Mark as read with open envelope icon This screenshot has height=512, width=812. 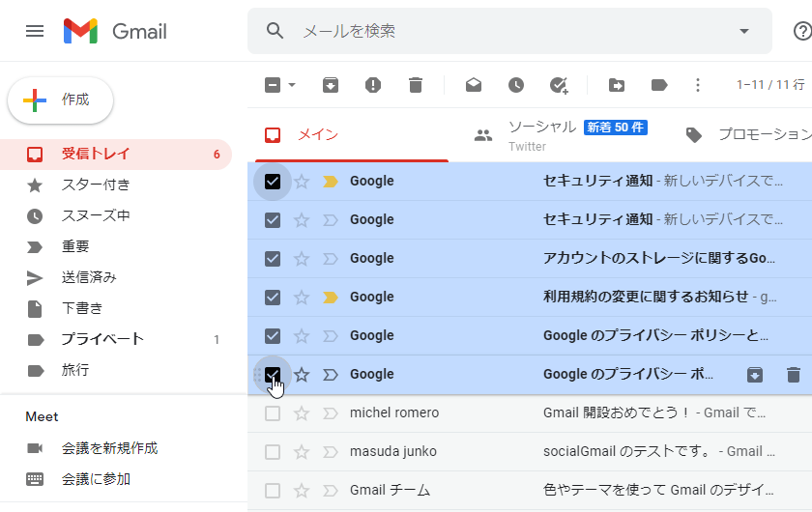point(474,85)
